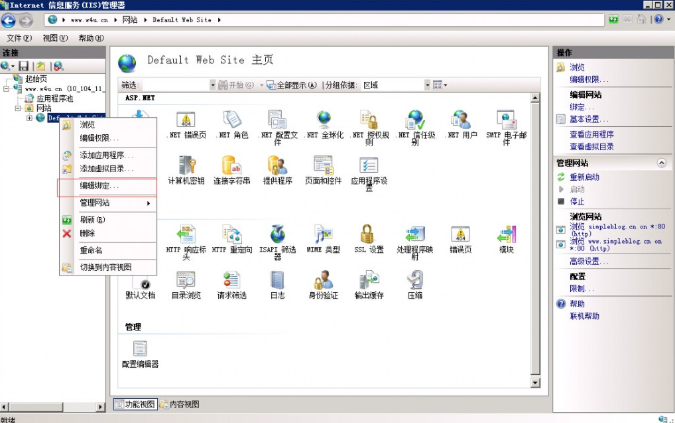Image resolution: width=675 pixels, height=423 pixels.
Task: Select 应用程序池 in the connections tree
Action: pyautogui.click(x=55, y=99)
